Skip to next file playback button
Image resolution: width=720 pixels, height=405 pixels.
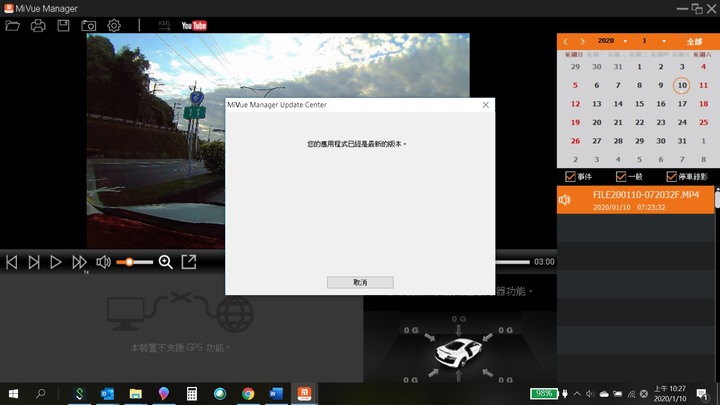click(x=34, y=262)
